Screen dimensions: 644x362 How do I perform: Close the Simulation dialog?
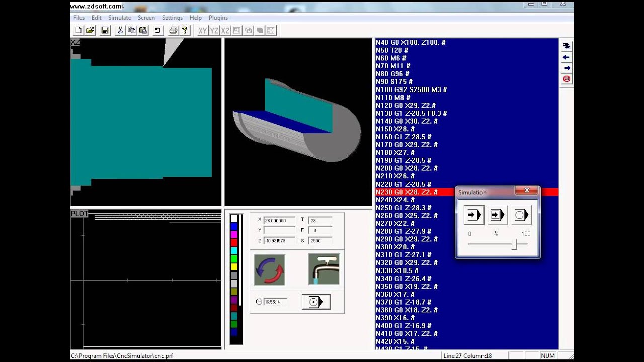[527, 191]
